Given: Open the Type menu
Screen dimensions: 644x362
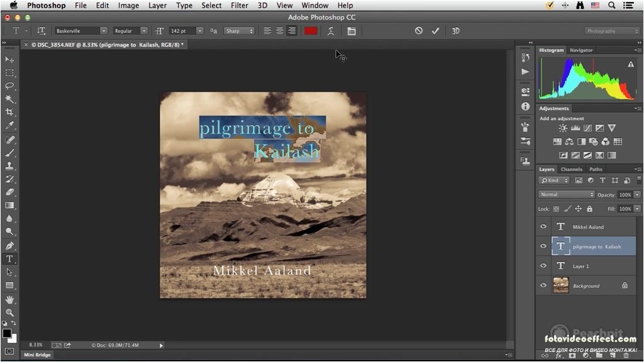Looking at the screenshot, I should [x=184, y=5].
